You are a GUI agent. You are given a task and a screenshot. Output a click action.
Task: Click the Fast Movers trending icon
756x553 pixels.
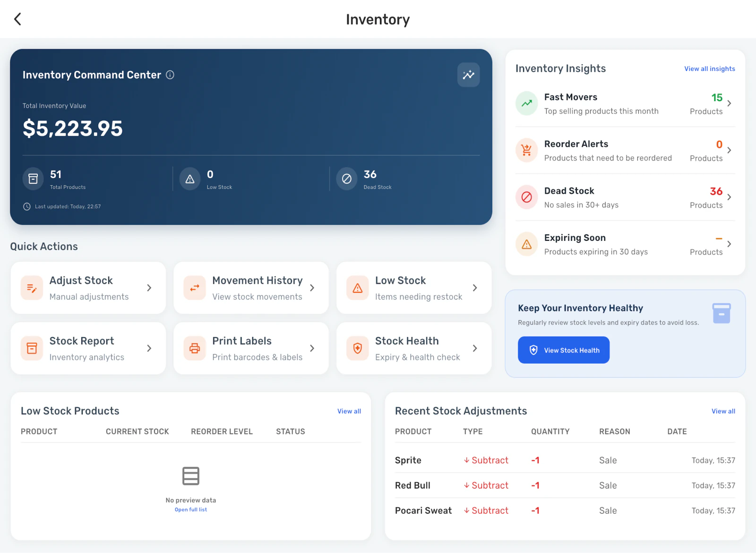tap(526, 103)
